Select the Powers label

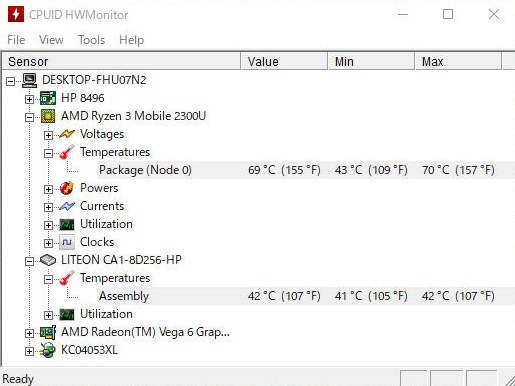pyautogui.click(x=99, y=188)
